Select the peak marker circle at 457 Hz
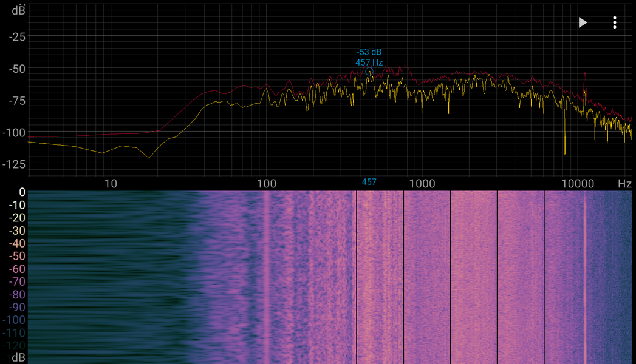 [x=369, y=72]
